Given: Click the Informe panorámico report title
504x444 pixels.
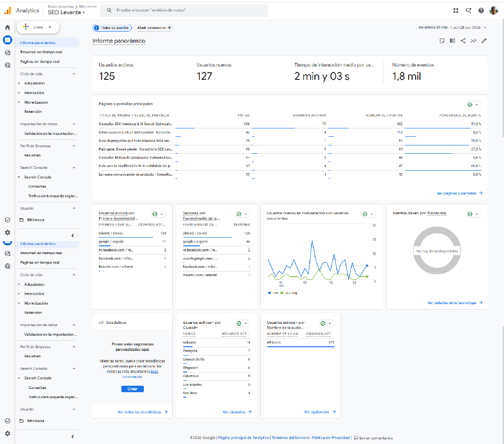Looking at the screenshot, I should coord(119,41).
